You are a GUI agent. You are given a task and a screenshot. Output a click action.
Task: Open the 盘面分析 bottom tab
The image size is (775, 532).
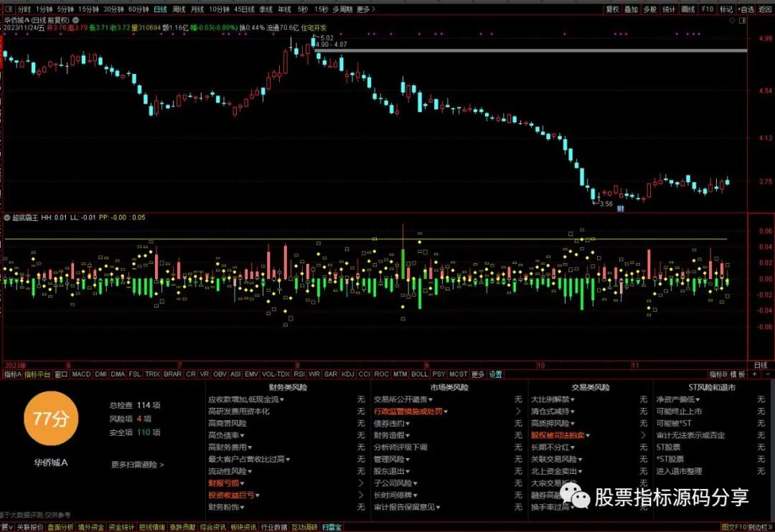[60, 528]
